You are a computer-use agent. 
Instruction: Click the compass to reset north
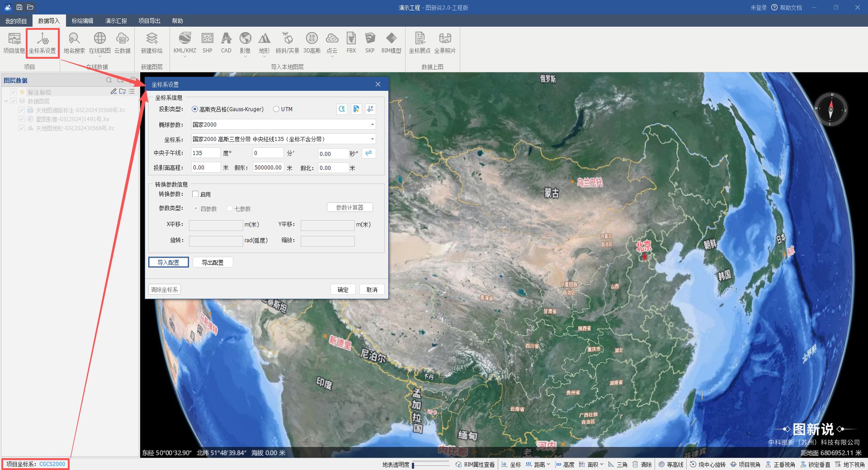pyautogui.click(x=831, y=109)
